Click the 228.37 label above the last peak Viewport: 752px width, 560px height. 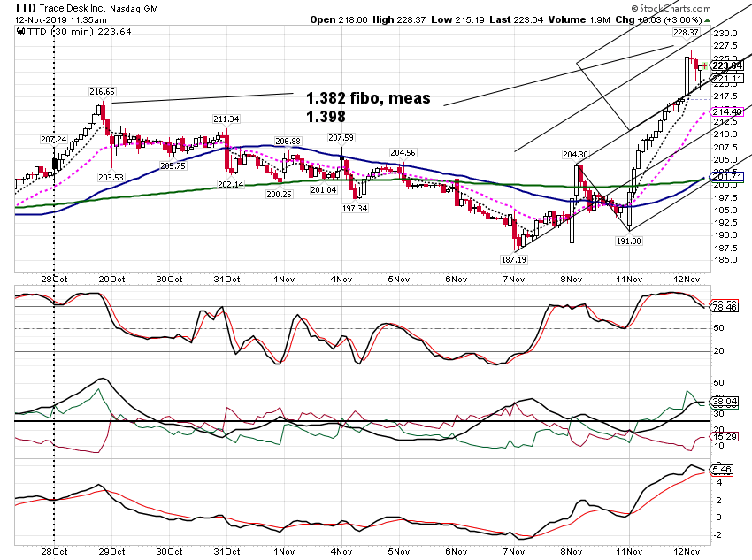[686, 32]
